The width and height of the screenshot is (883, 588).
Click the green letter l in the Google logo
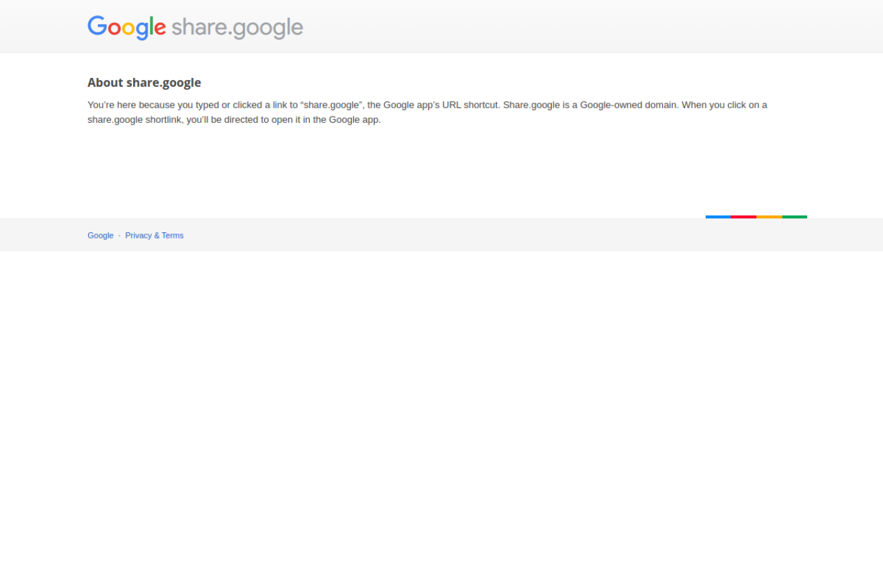150,27
